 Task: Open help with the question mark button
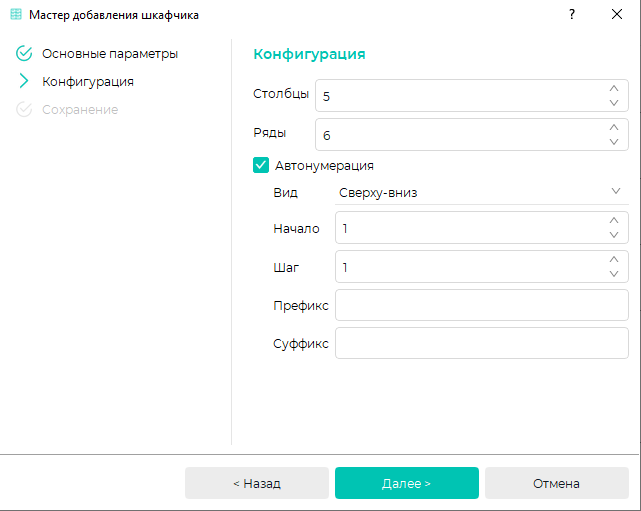572,14
